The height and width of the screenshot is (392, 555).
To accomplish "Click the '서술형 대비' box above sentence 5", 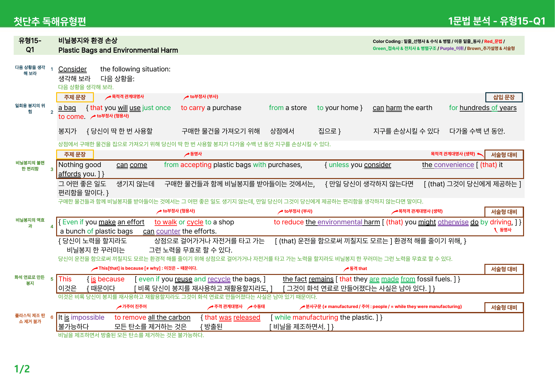I will coord(504,269).
